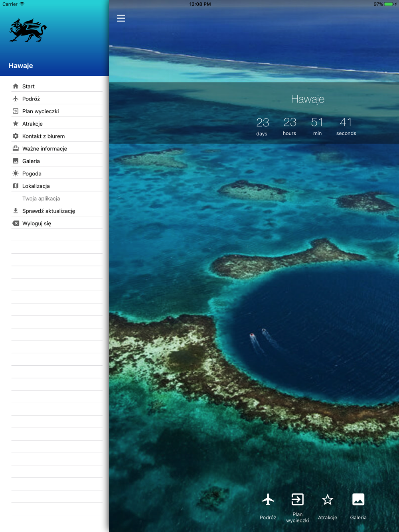Open Galeria image icon in bottom bar
This screenshot has width=399, height=532.
pos(358,500)
